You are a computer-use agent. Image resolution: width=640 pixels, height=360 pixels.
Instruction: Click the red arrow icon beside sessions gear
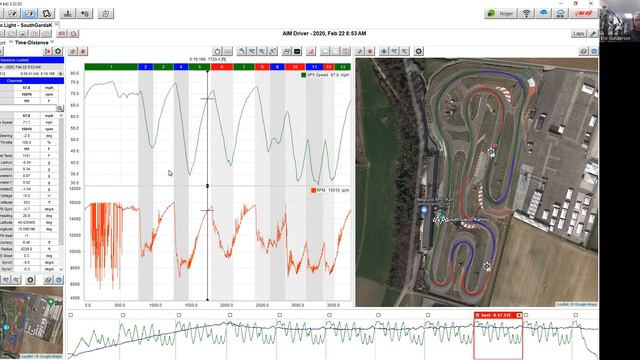pos(48,51)
